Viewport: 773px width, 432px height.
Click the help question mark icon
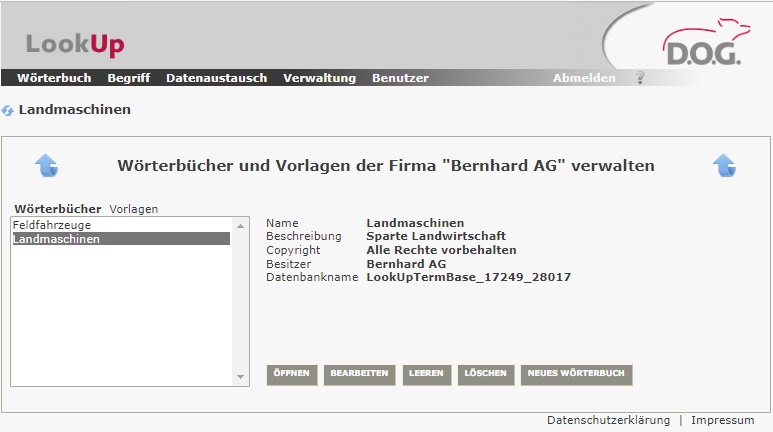point(640,78)
